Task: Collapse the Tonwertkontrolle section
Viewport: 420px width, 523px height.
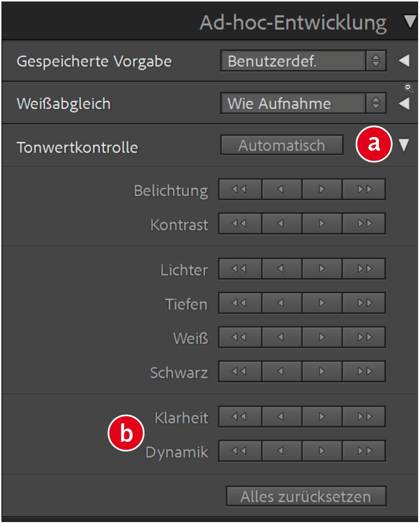Action: 404,146
